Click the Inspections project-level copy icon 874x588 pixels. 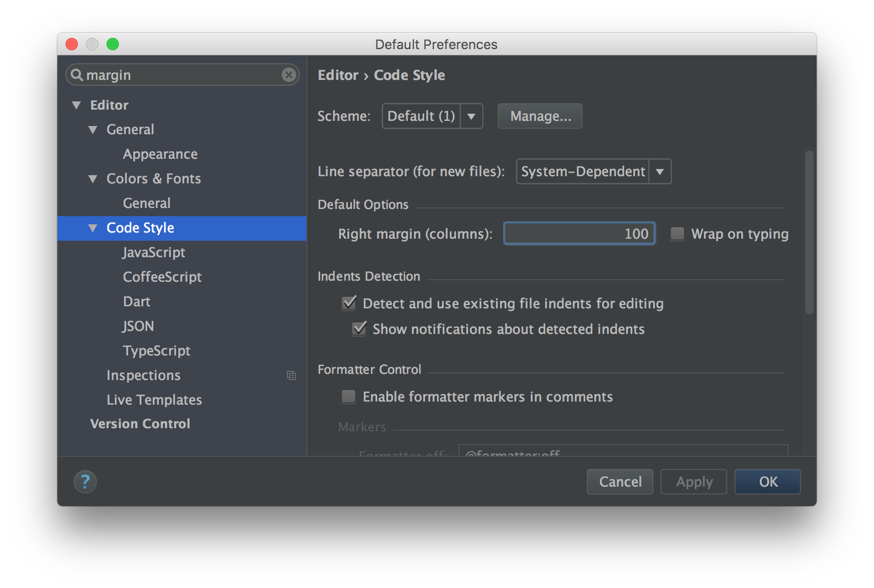(292, 375)
